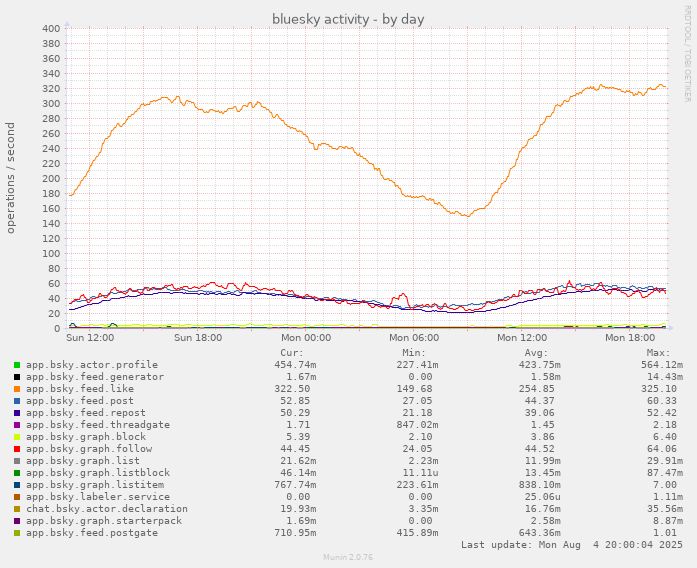Image resolution: width=697 pixels, height=568 pixels.
Task: Click the chat.bsky.actor.declaration legend label
Action: 107,509
